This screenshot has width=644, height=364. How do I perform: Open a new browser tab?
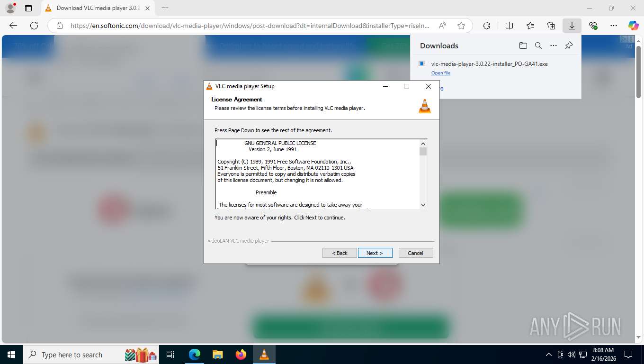point(165,8)
